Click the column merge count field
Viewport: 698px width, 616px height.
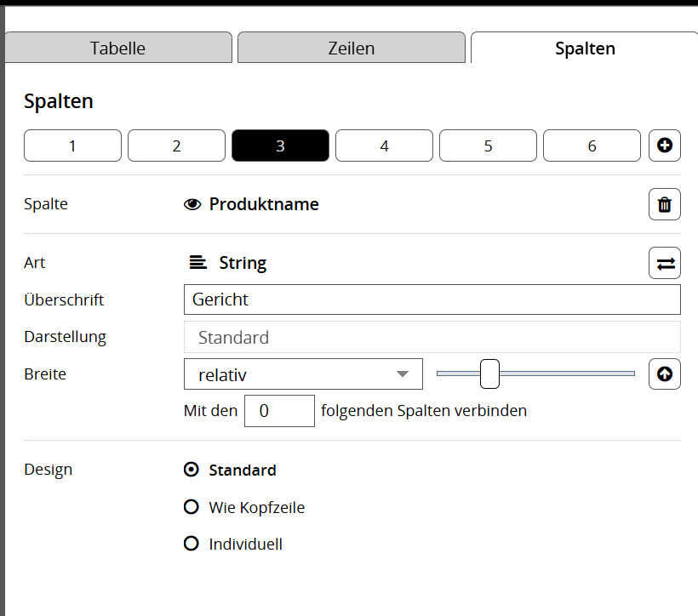(279, 411)
